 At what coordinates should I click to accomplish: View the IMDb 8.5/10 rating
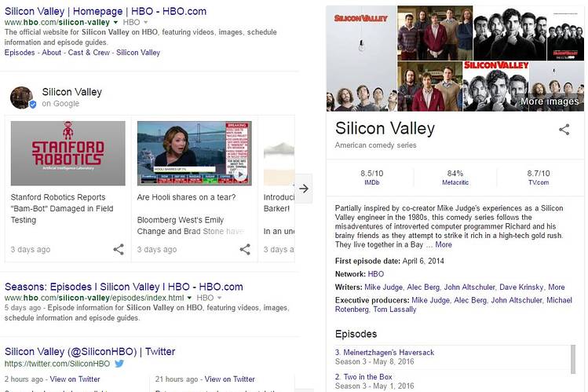tap(371, 177)
